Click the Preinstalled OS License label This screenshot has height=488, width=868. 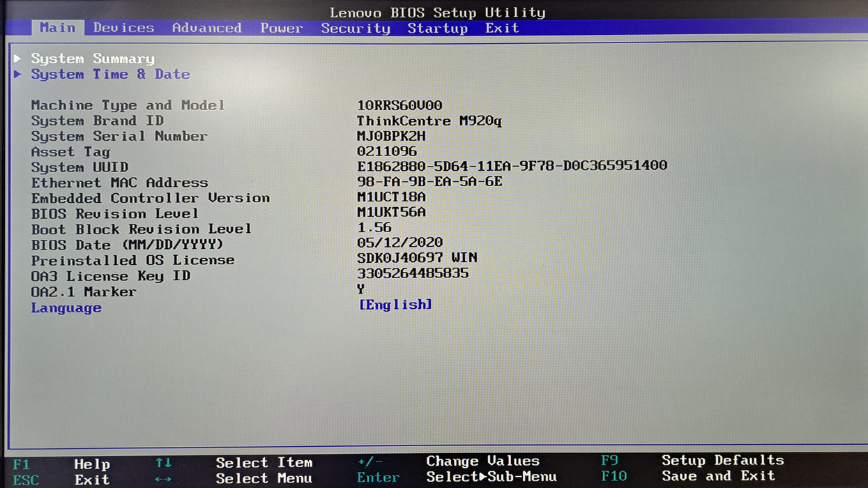click(132, 260)
